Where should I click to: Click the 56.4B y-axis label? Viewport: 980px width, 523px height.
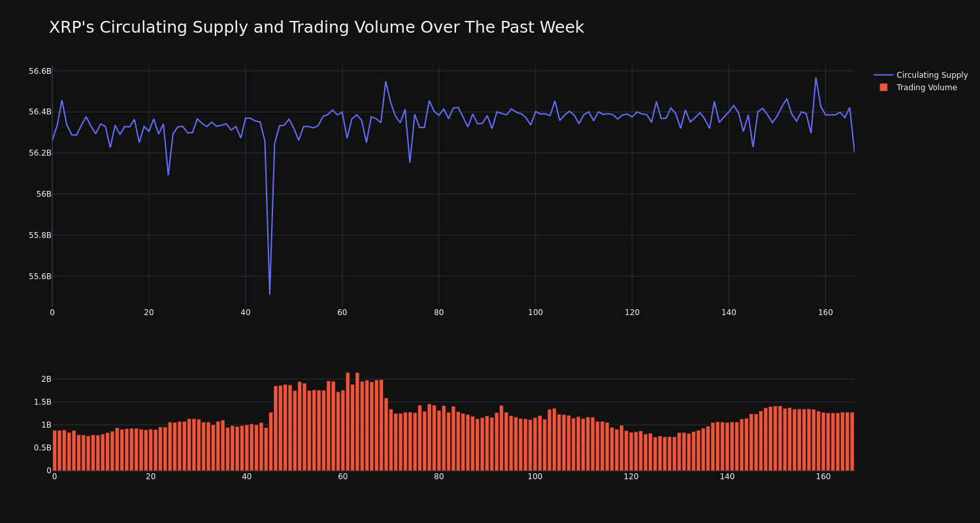pyautogui.click(x=40, y=112)
